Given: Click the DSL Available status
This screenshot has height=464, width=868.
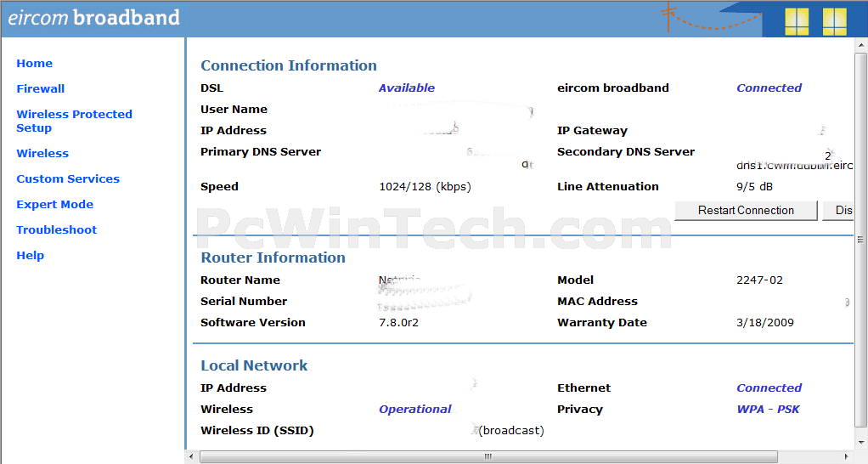Looking at the screenshot, I should 407,88.
